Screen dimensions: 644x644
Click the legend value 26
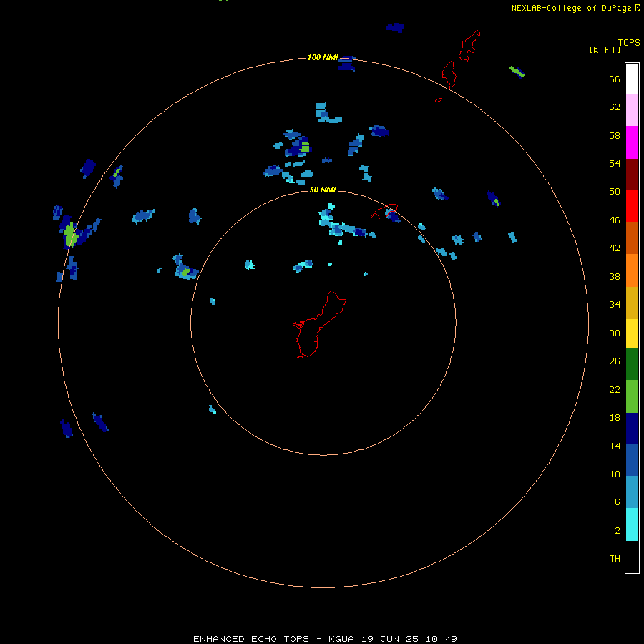615,361
